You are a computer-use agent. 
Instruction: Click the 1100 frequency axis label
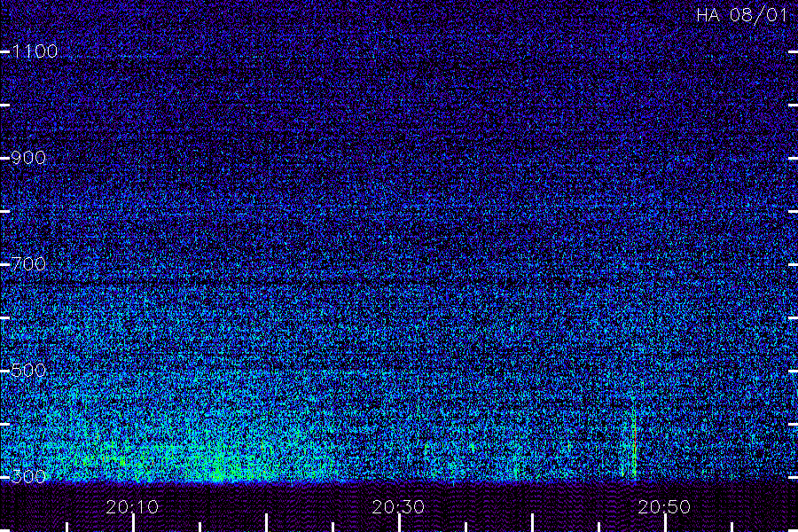[x=35, y=51]
